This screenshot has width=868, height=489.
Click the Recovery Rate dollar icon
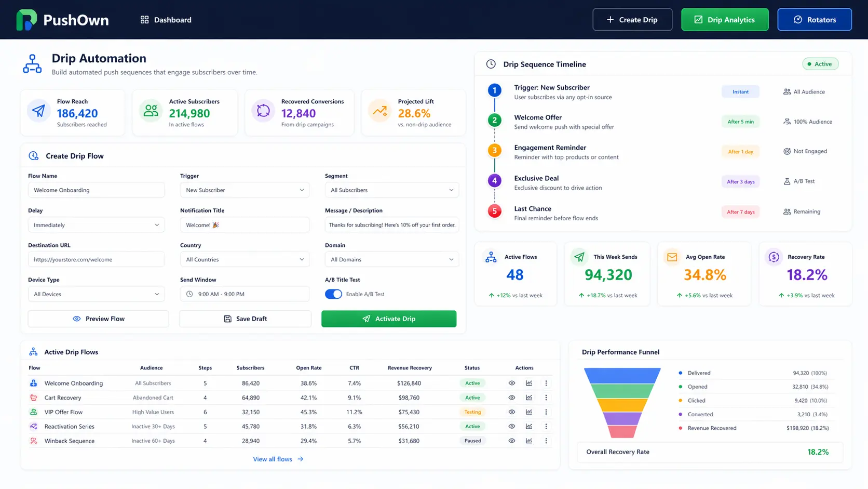click(774, 257)
